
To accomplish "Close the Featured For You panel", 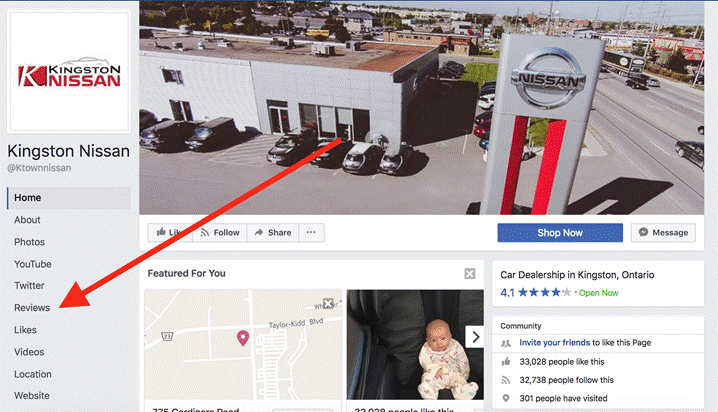I will point(470,274).
